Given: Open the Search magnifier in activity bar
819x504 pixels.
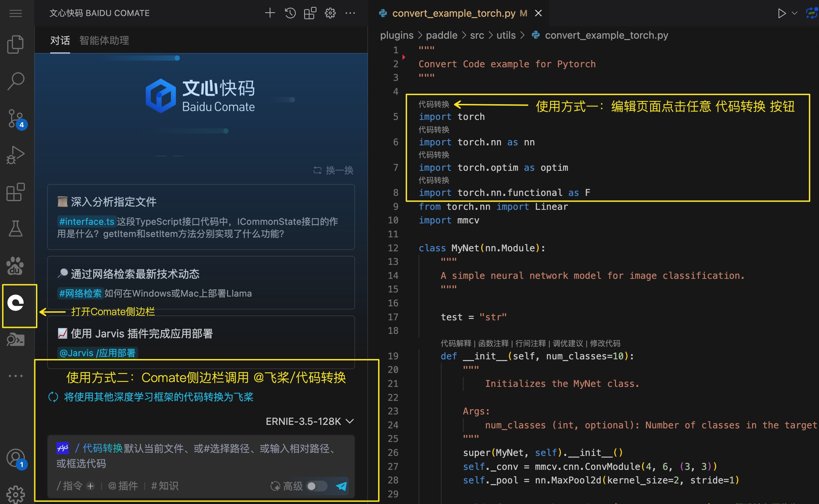Looking at the screenshot, I should pyautogui.click(x=15, y=81).
